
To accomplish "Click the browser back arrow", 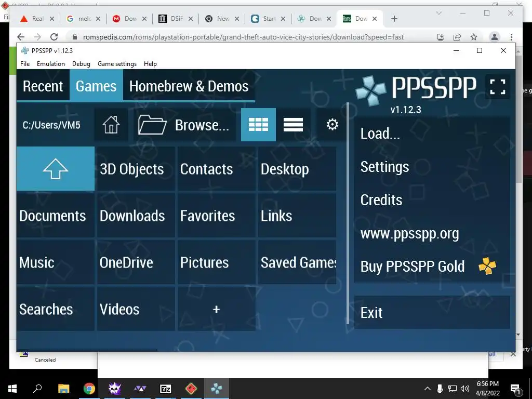I will [x=21, y=37].
